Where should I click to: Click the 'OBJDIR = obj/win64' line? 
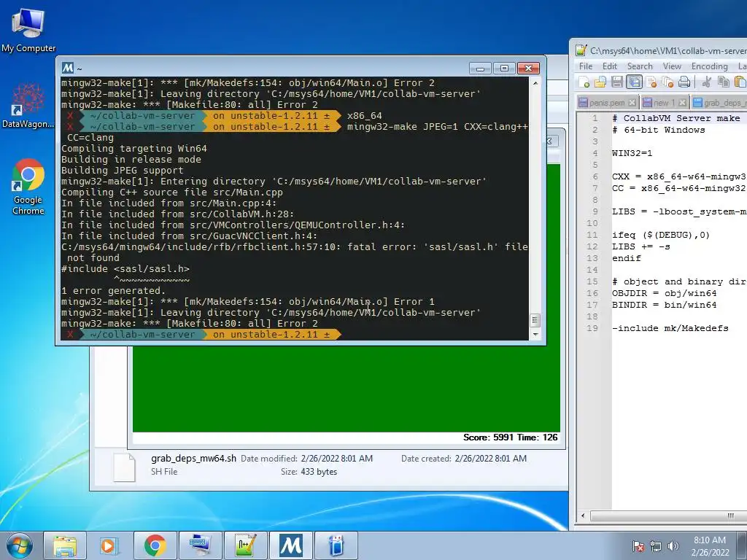664,293
